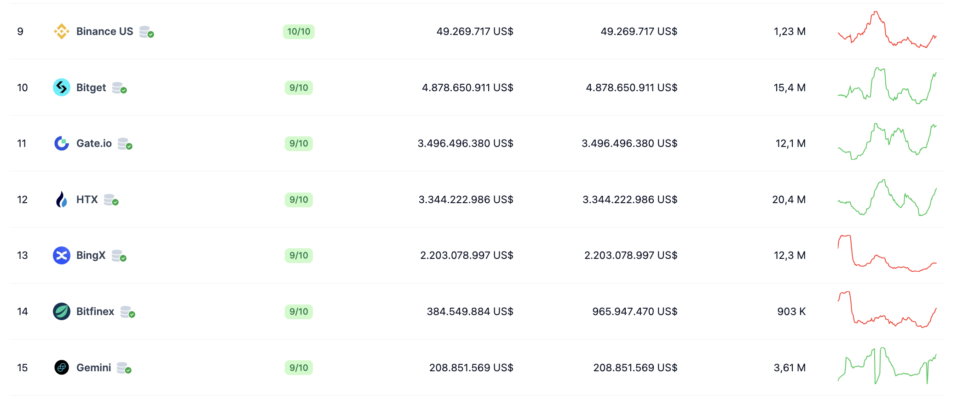Image resolution: width=980 pixels, height=398 pixels.
Task: Click the BingX exchange name
Action: pyautogui.click(x=91, y=255)
